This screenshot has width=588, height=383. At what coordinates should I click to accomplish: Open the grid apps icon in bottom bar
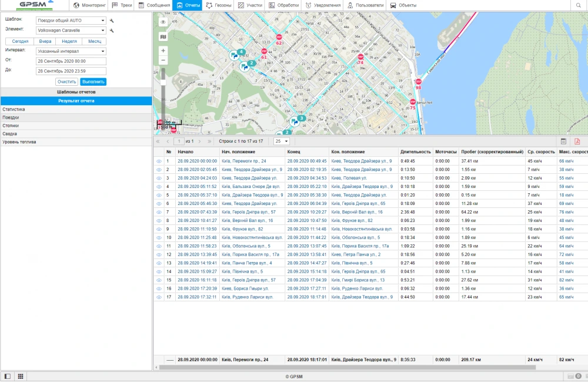click(x=21, y=376)
